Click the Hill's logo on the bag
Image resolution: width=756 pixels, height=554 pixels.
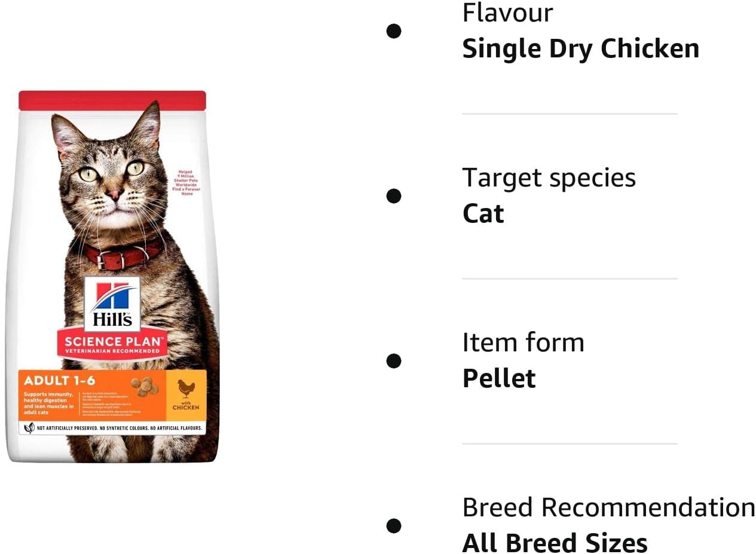[x=112, y=304]
